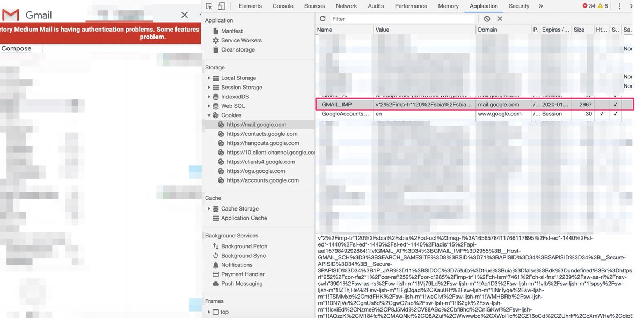Select https://mail.google.com cookies
This screenshot has height=318, width=644.
257,125
